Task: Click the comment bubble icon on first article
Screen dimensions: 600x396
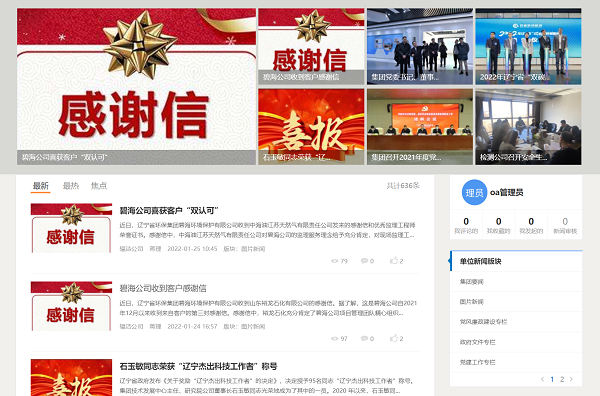Action: (364, 261)
